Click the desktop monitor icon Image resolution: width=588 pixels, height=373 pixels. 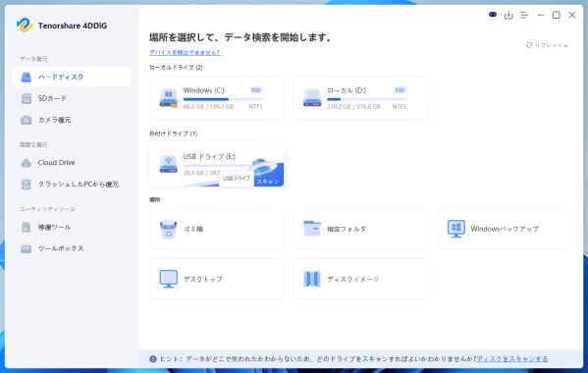[169, 279]
